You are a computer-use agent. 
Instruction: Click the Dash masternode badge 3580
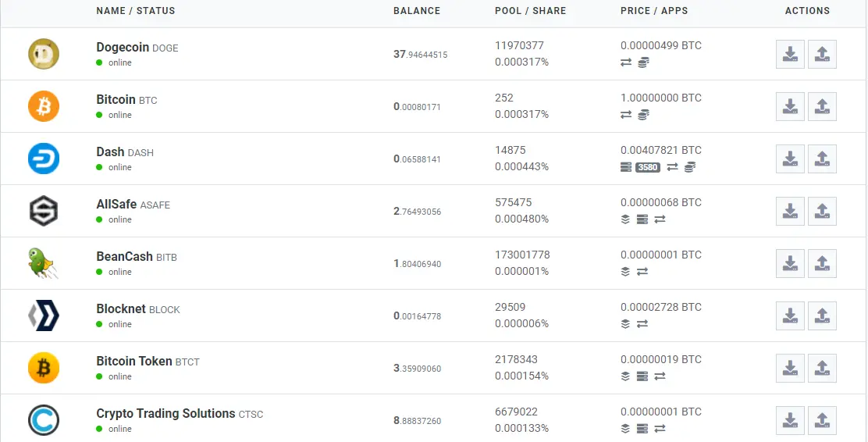click(648, 167)
